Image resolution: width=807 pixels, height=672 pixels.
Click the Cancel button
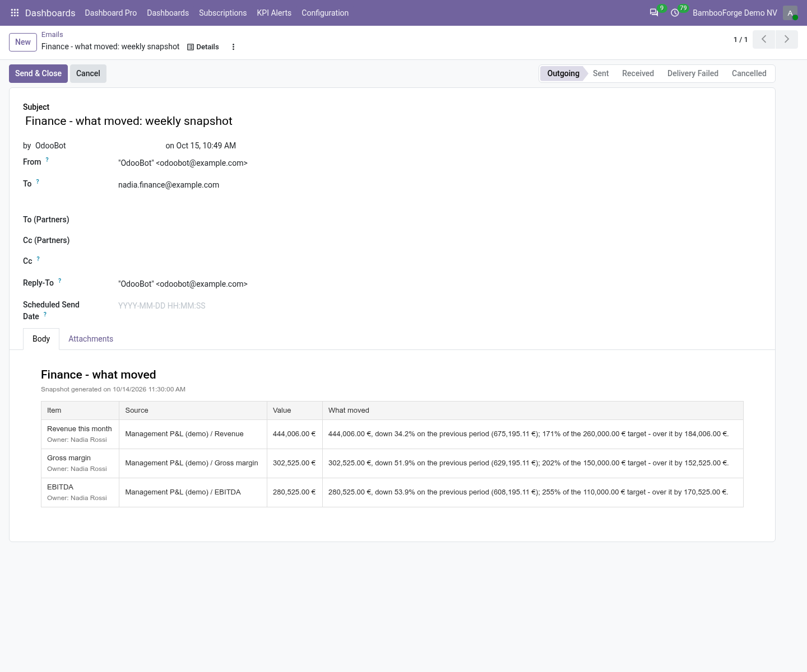tap(88, 73)
